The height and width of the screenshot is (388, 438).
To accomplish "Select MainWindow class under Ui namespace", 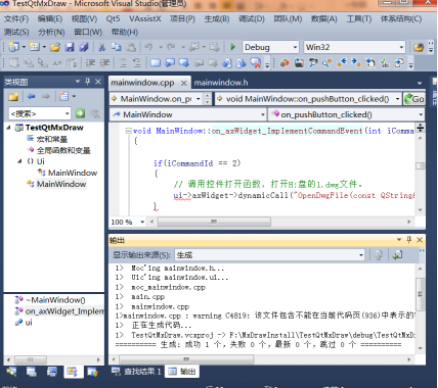I will 72,173.
